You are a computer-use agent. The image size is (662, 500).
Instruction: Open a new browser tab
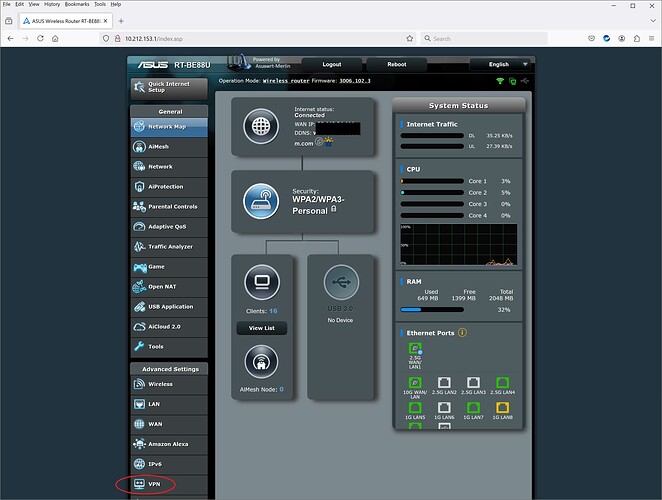tap(121, 21)
